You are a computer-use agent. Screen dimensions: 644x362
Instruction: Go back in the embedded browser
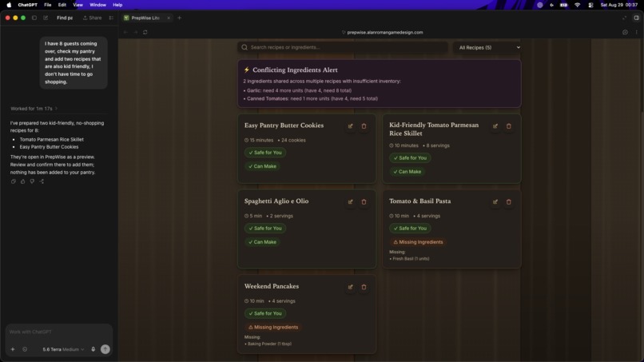tap(125, 32)
